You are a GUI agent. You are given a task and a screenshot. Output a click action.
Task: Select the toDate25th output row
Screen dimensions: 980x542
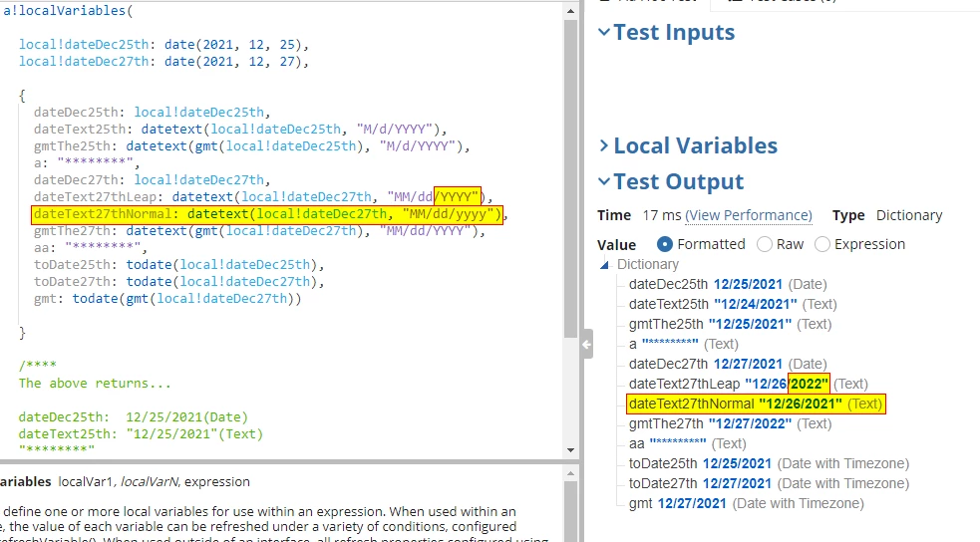[x=769, y=464]
